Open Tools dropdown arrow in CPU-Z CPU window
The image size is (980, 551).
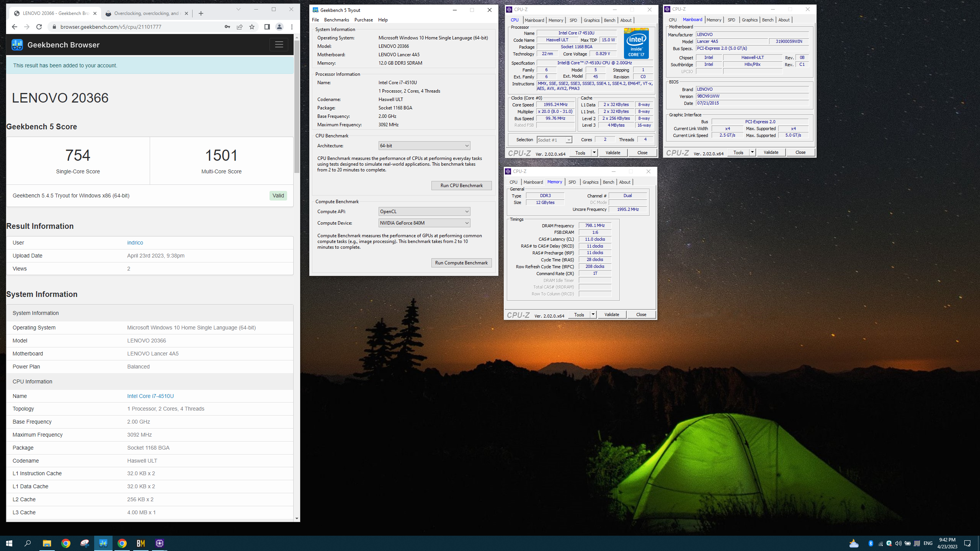click(x=594, y=153)
